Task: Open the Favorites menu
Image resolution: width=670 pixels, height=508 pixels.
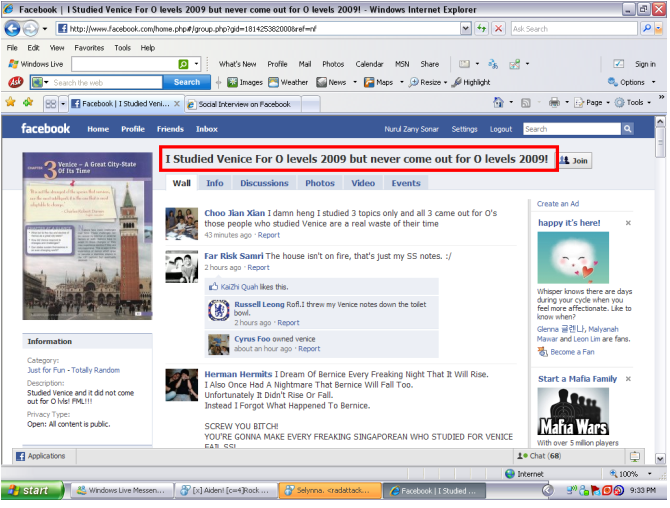Action: (89, 48)
